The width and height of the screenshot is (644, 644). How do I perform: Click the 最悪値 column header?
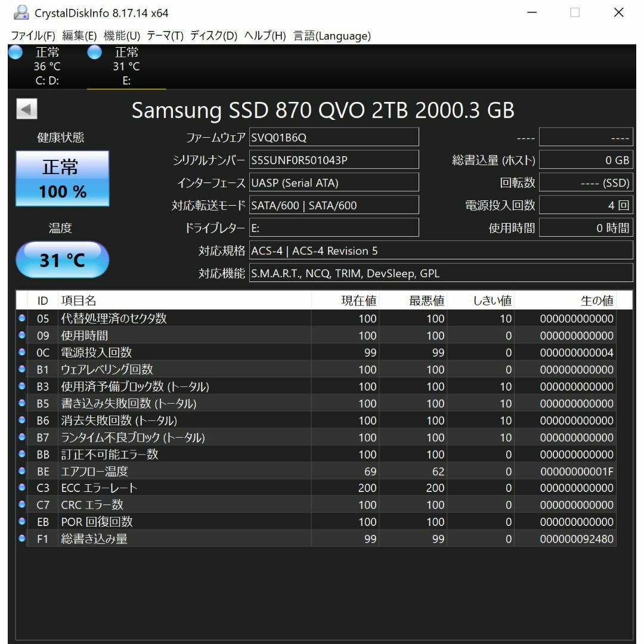pyautogui.click(x=413, y=300)
